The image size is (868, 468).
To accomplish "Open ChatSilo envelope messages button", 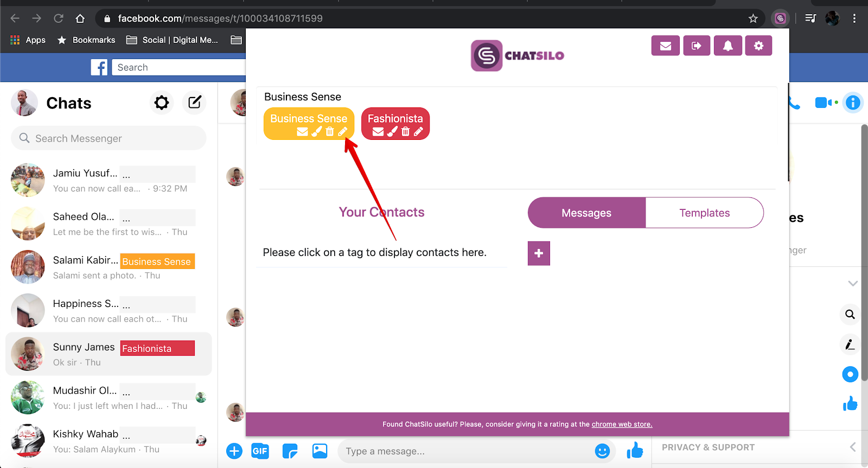I will pyautogui.click(x=666, y=46).
